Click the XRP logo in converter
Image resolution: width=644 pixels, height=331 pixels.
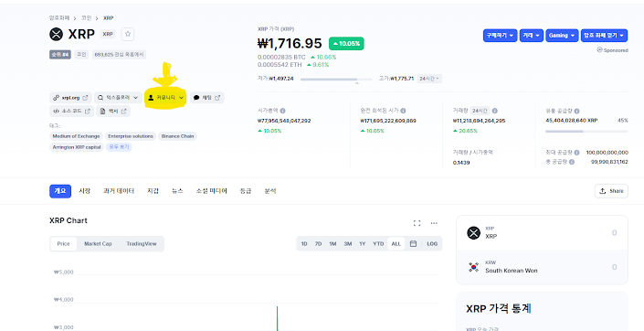[473, 233]
